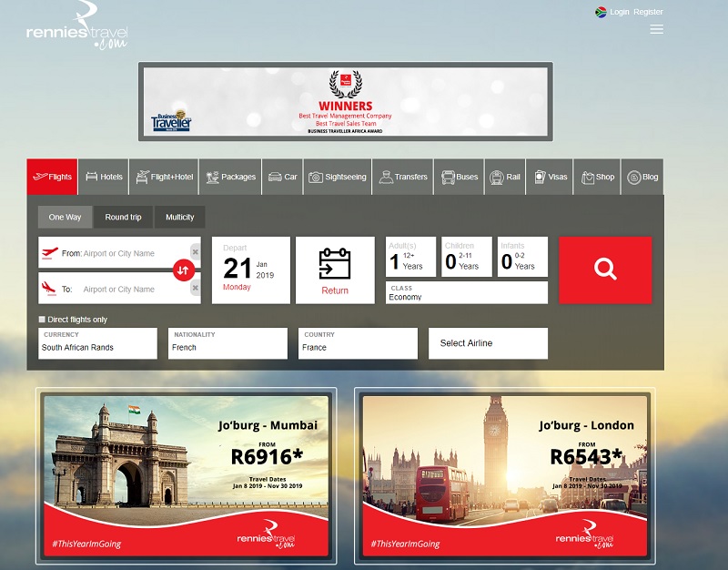728x570 pixels.
Task: Click the swap origin and destination icon
Action: 184,270
